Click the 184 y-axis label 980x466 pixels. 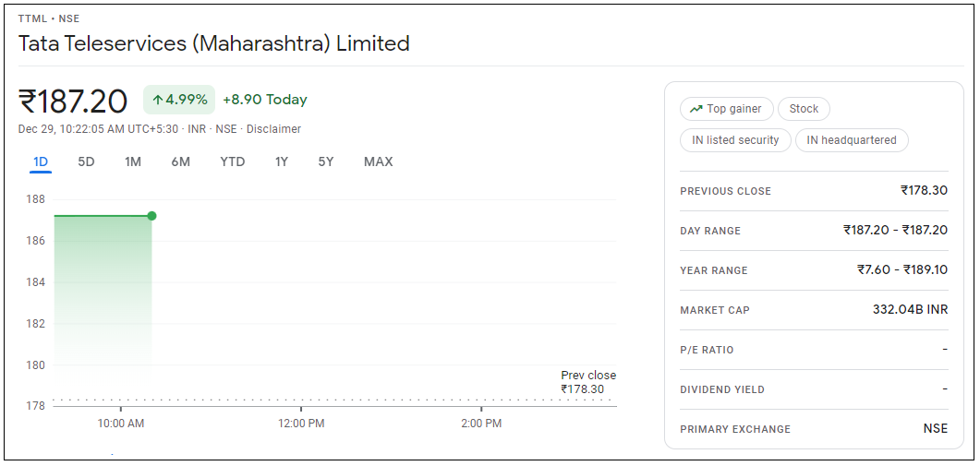tap(36, 282)
